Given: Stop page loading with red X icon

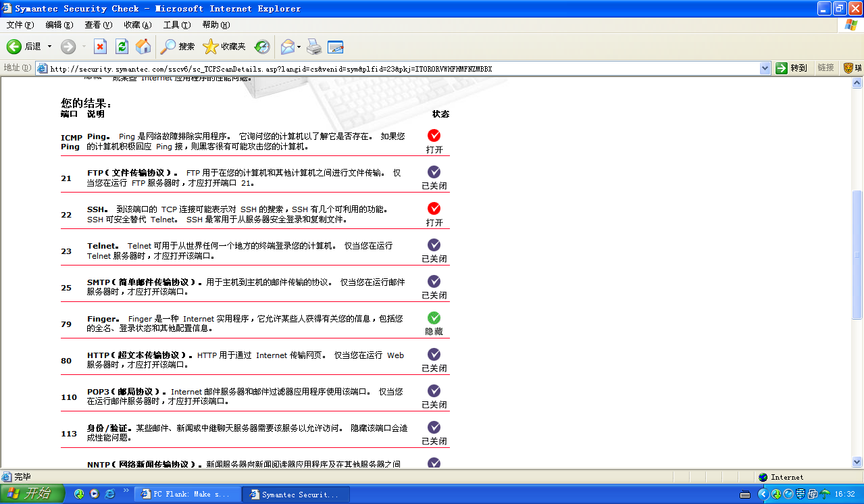Looking at the screenshot, I should coord(100,47).
